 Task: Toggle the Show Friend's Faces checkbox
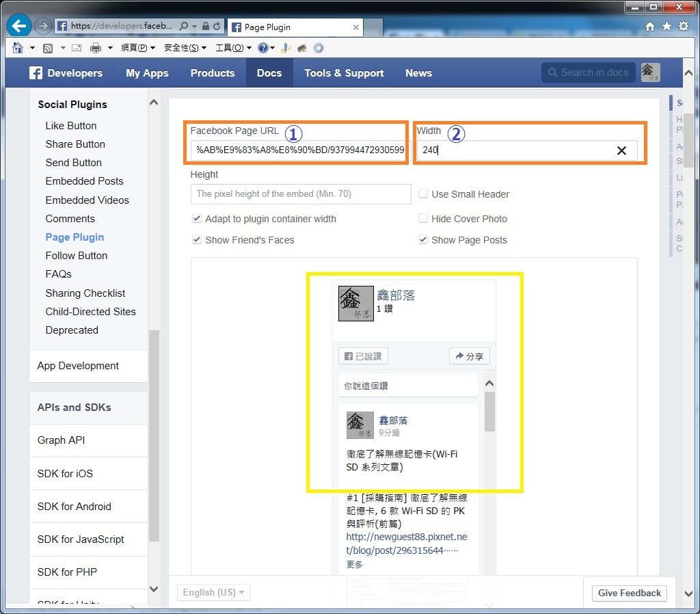[196, 240]
